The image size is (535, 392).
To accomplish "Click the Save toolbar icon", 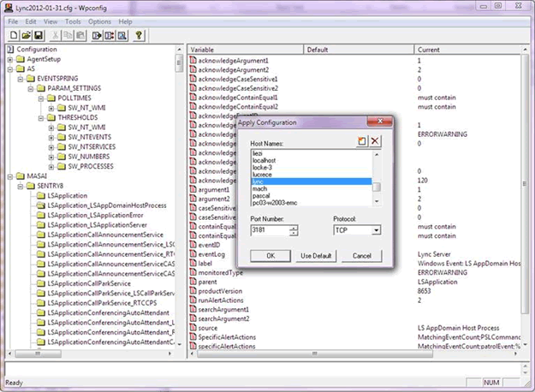I will coord(39,35).
